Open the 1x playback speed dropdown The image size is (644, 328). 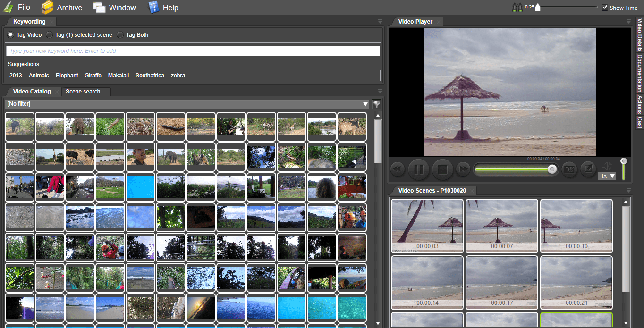[607, 176]
